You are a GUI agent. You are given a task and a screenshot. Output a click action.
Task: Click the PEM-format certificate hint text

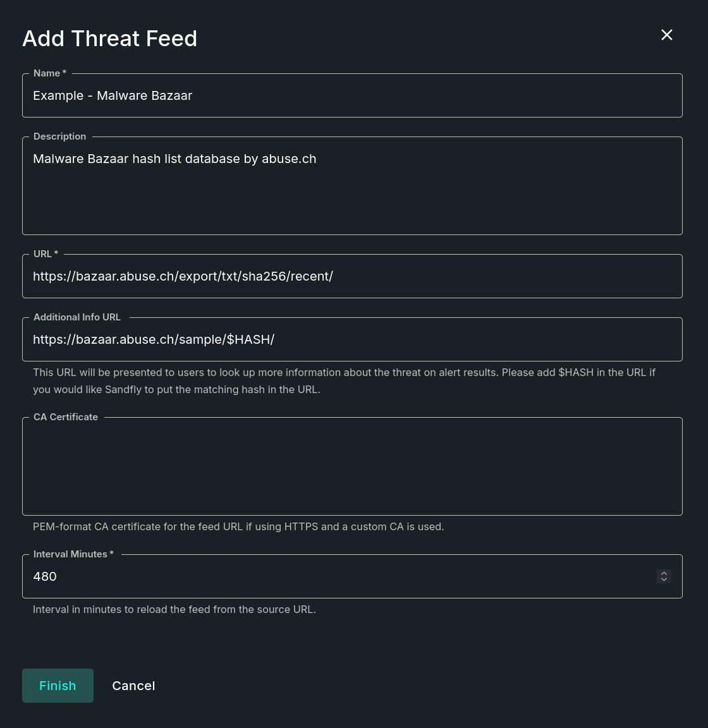tap(238, 526)
